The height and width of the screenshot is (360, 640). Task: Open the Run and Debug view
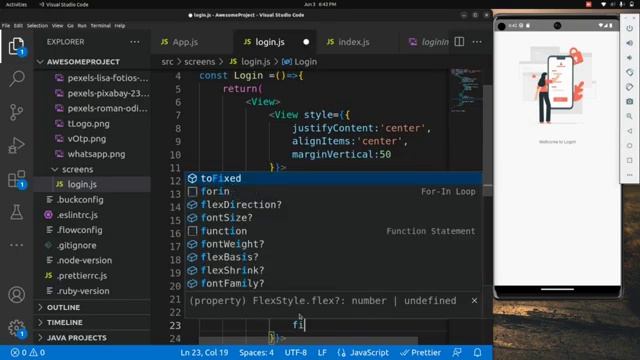[16, 145]
